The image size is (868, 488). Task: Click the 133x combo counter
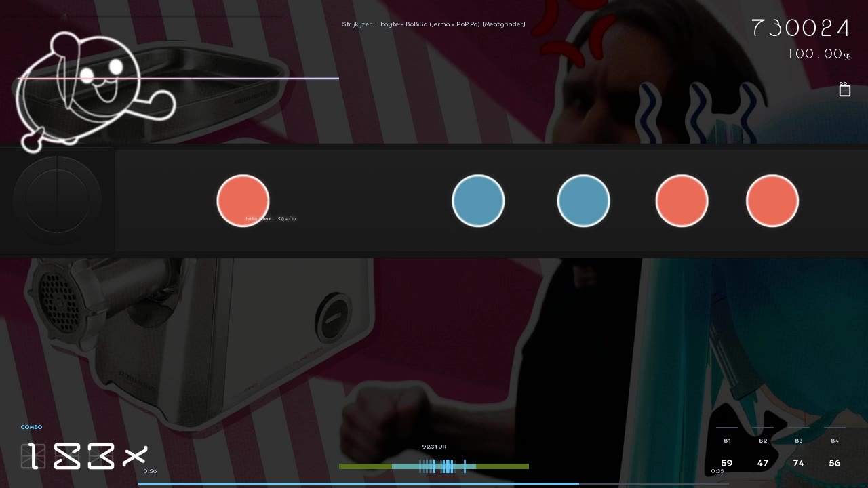(x=85, y=456)
